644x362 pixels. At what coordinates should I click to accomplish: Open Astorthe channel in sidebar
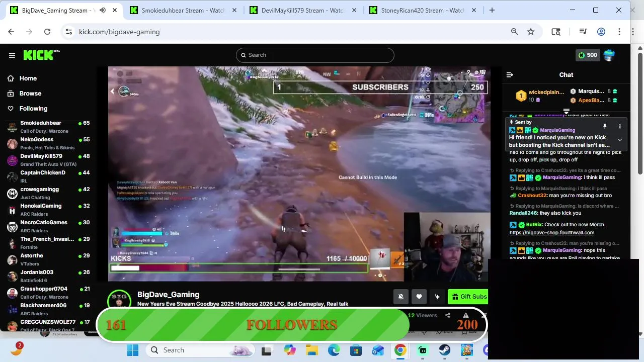[48, 259]
